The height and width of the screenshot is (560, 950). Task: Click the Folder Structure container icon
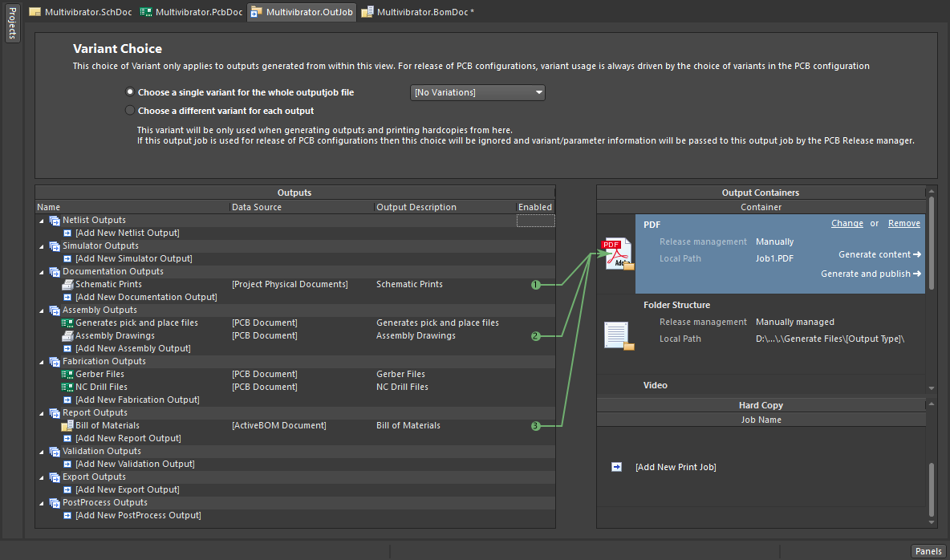point(619,335)
